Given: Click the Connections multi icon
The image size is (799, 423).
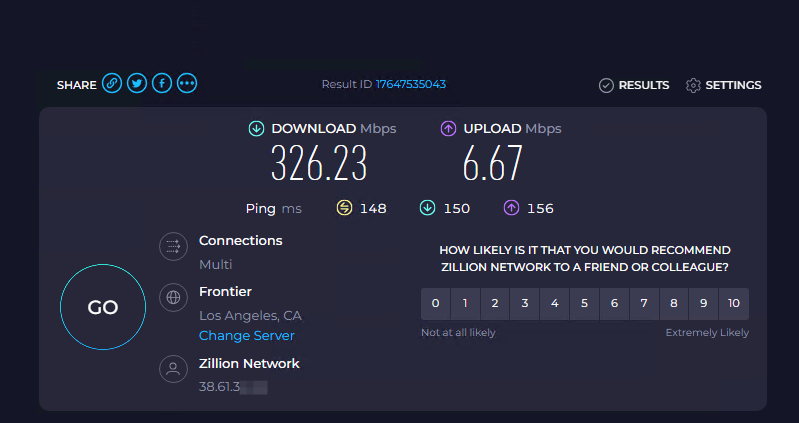Looking at the screenshot, I should (x=173, y=247).
